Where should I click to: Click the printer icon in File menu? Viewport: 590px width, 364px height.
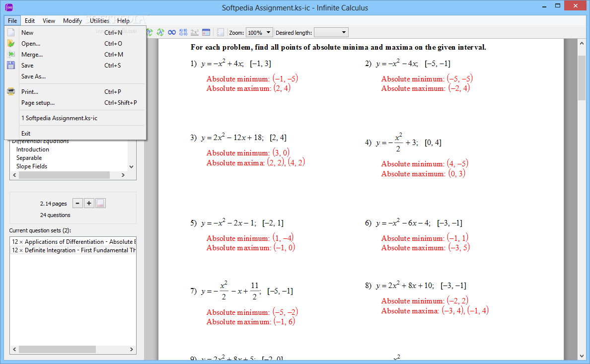click(11, 91)
